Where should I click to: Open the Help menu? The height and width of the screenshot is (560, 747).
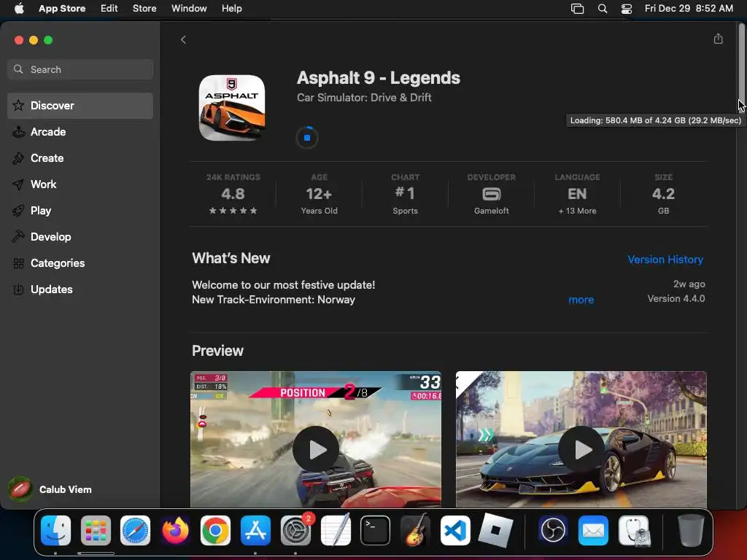tap(231, 9)
